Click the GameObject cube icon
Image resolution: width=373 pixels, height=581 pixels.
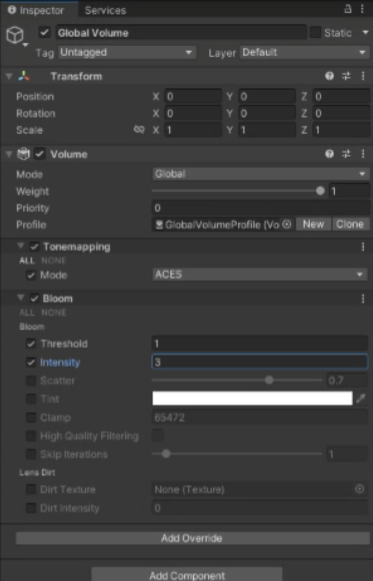[x=15, y=35]
